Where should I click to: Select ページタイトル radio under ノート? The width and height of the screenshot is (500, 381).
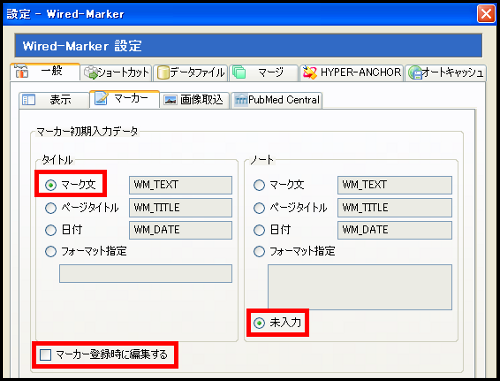tap(259, 208)
